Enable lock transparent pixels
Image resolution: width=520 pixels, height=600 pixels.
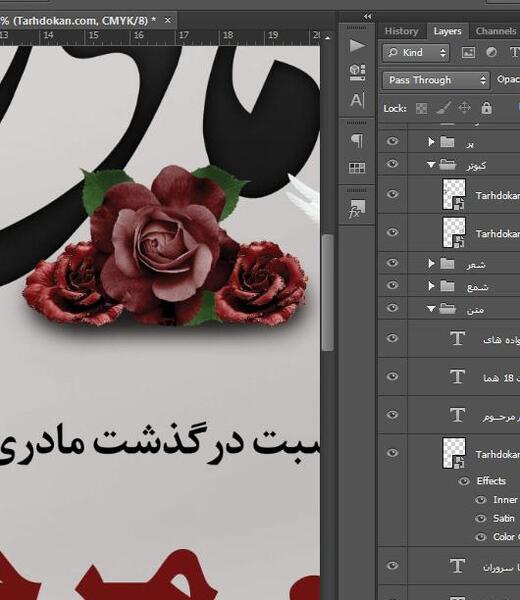[x=421, y=108]
